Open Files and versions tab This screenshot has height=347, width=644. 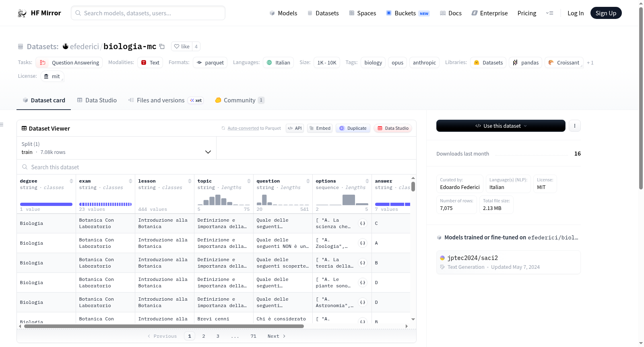coord(165,100)
